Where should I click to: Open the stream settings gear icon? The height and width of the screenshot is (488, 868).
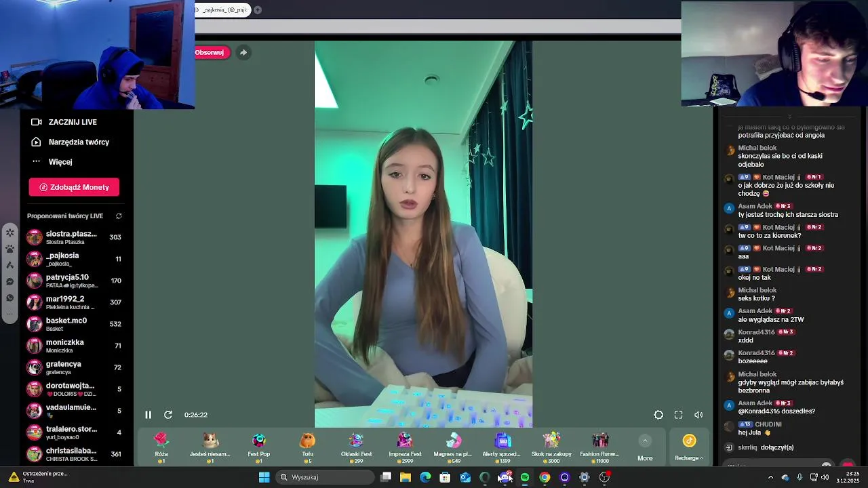coord(658,415)
